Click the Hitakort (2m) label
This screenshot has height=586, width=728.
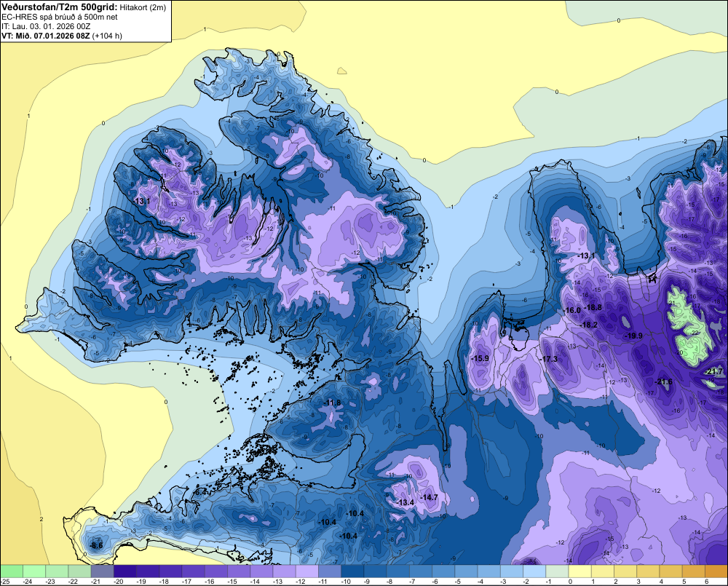pyautogui.click(x=143, y=7)
